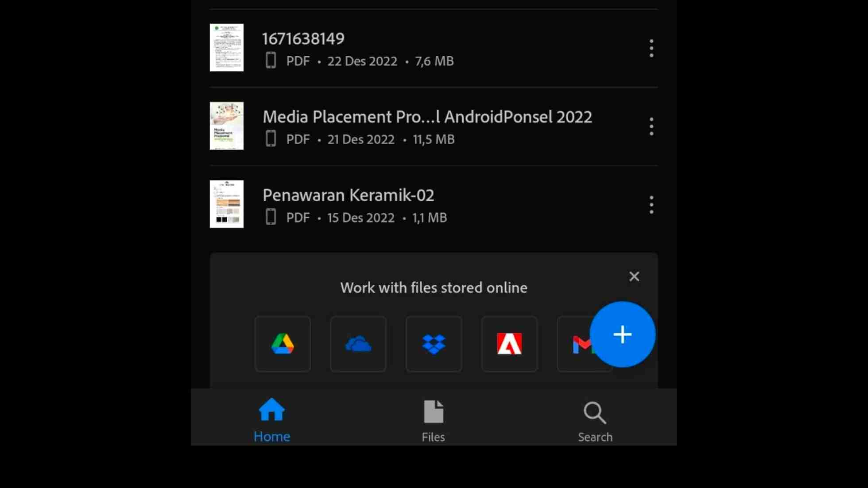
Task: Tap thumbnail of Media Placement Pro PDF
Action: pyautogui.click(x=227, y=125)
